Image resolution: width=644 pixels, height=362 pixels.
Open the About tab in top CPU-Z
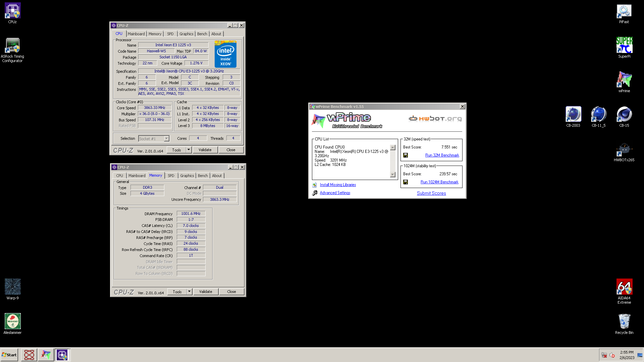point(216,34)
